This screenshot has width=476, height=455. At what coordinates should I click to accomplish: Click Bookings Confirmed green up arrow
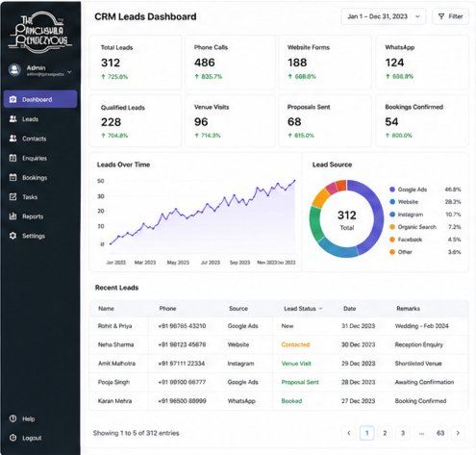[x=388, y=136]
